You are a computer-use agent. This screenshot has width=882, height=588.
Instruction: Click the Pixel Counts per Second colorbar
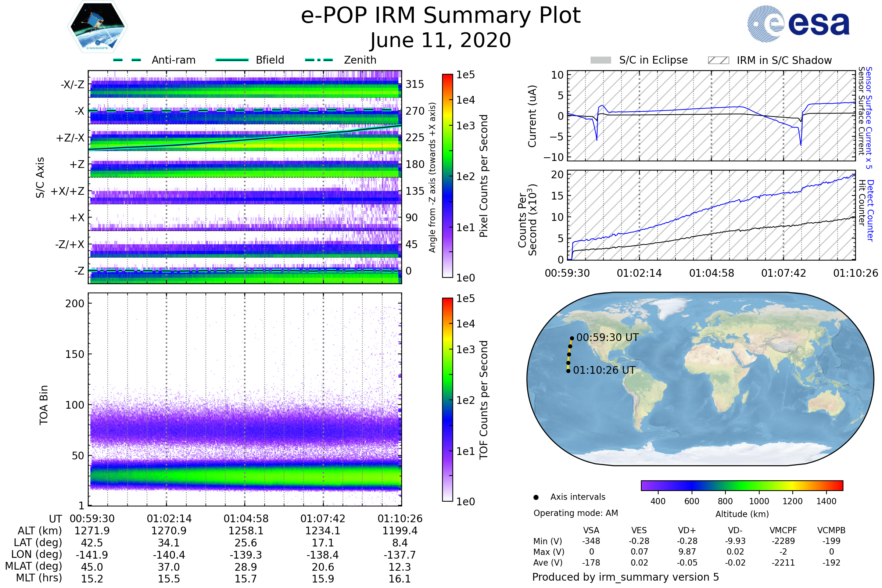[447, 176]
